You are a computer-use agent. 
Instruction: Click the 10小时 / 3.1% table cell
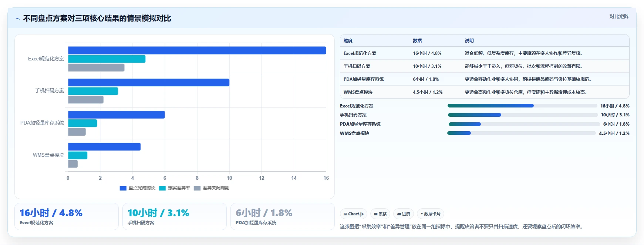click(x=427, y=66)
